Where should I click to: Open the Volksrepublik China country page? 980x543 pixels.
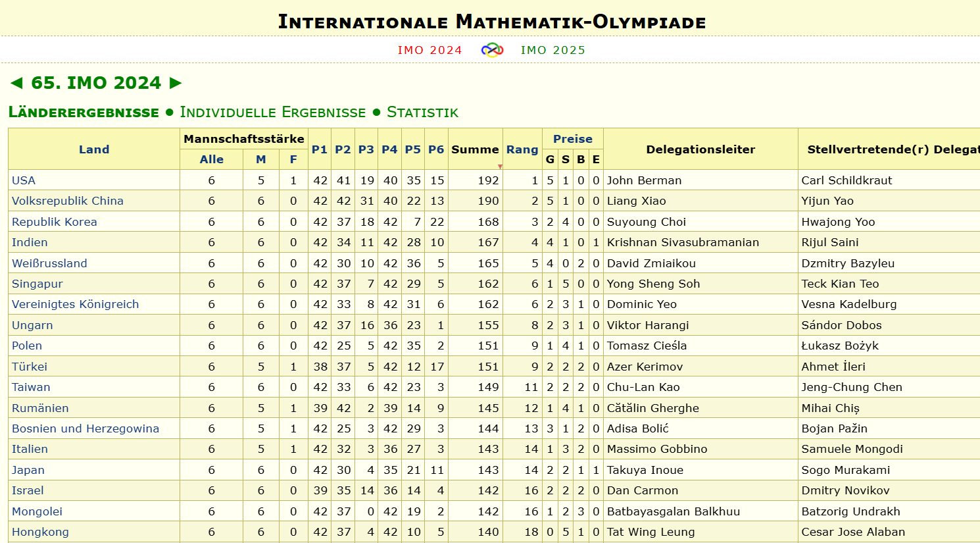(68, 201)
